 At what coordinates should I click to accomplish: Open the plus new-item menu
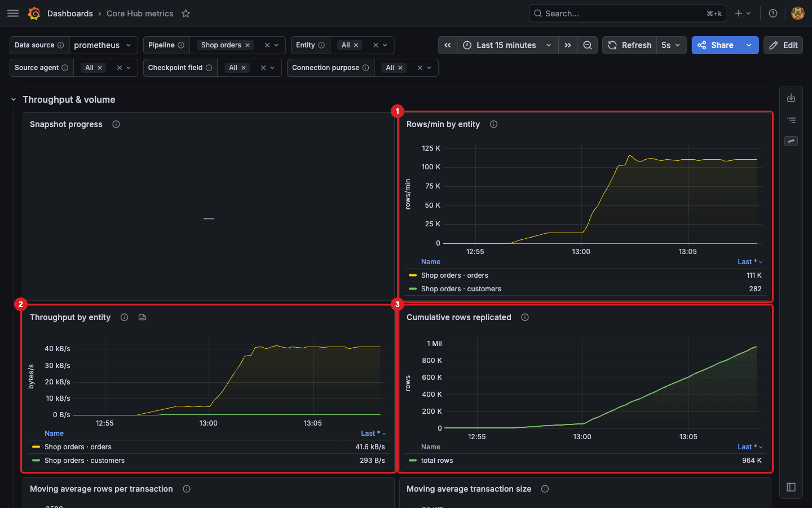pyautogui.click(x=743, y=14)
